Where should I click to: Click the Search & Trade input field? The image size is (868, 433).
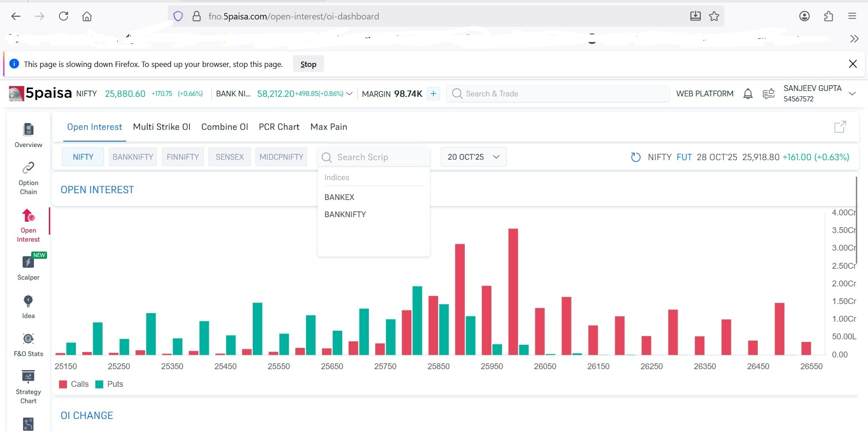tap(558, 94)
